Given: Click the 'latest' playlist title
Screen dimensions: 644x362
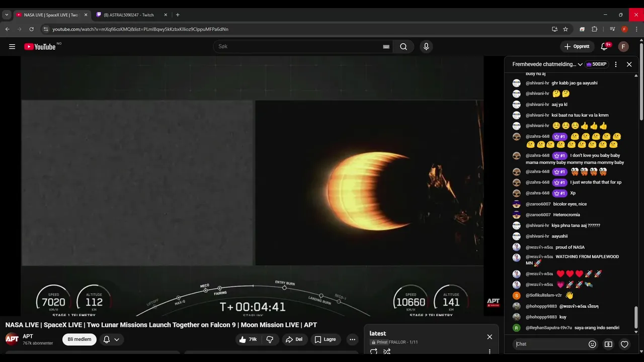Looking at the screenshot, I should tap(378, 333).
